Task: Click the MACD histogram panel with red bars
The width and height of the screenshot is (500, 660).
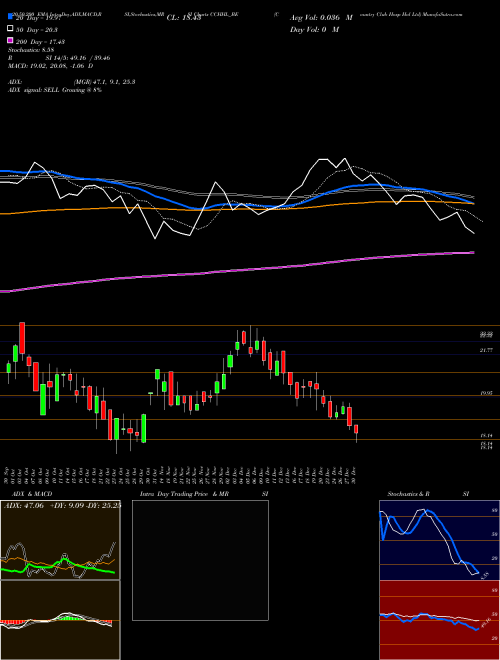Action: (x=60, y=620)
